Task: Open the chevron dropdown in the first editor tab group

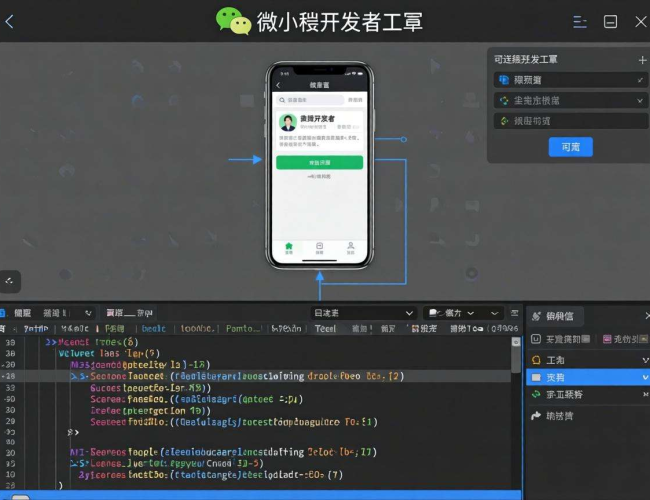Action: [88, 313]
